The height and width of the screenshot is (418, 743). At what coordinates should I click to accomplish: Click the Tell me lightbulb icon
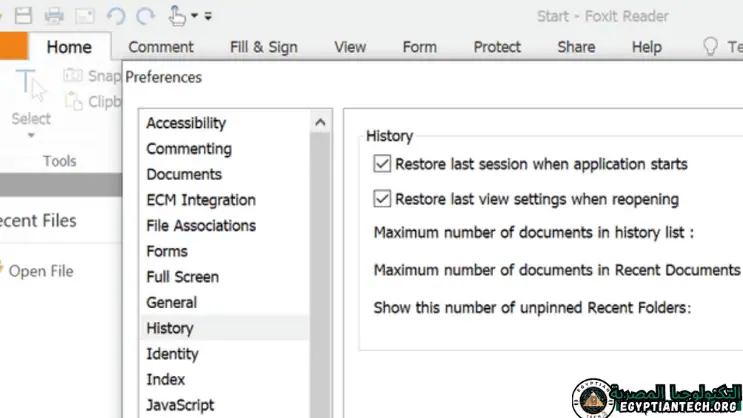(711, 46)
